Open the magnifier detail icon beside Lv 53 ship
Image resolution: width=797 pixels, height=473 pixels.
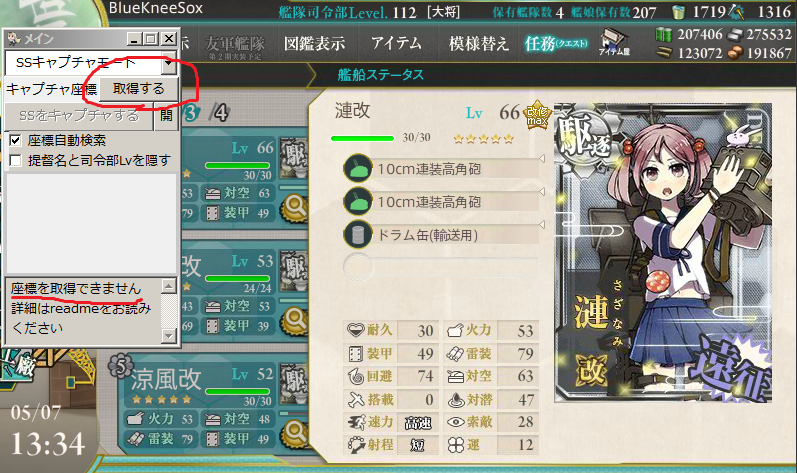click(295, 321)
